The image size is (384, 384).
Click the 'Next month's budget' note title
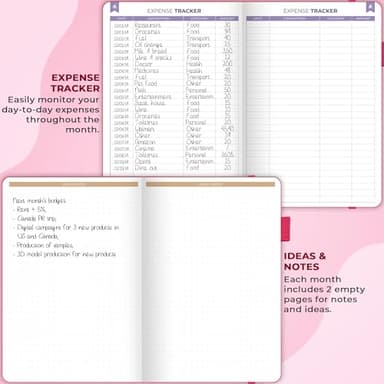(x=39, y=201)
